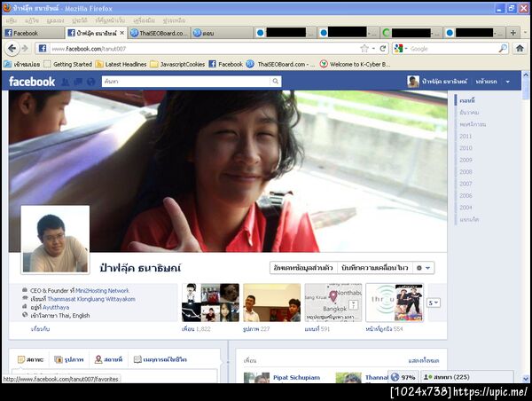Viewport: 532px width, 401px height.
Task: Select the photo tab in composer
Action: click(69, 359)
